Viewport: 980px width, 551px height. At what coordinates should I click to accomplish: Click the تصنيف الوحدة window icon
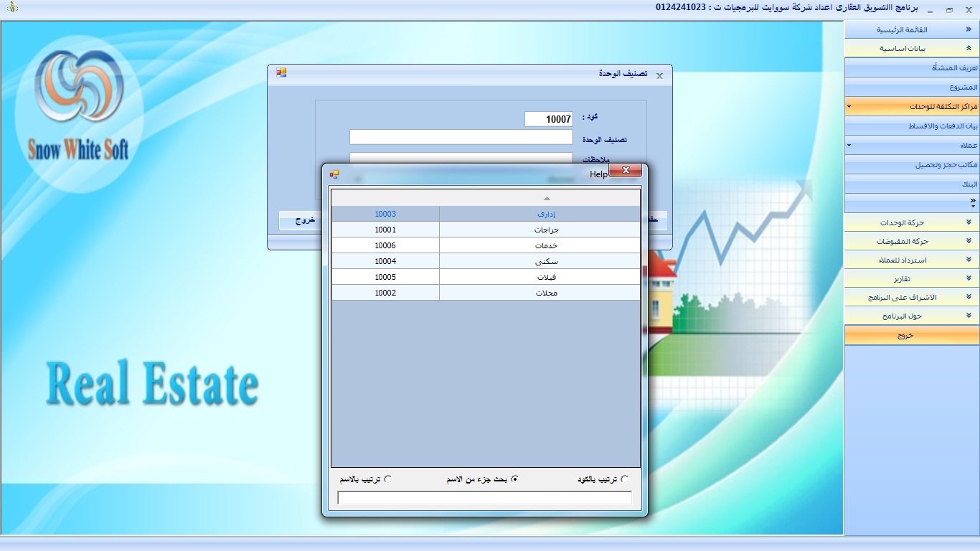pos(281,72)
